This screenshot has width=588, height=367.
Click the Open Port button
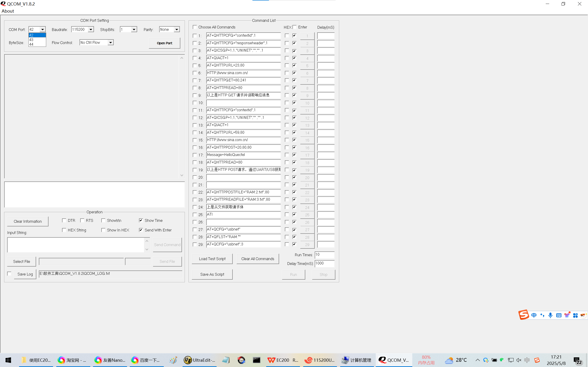click(164, 43)
